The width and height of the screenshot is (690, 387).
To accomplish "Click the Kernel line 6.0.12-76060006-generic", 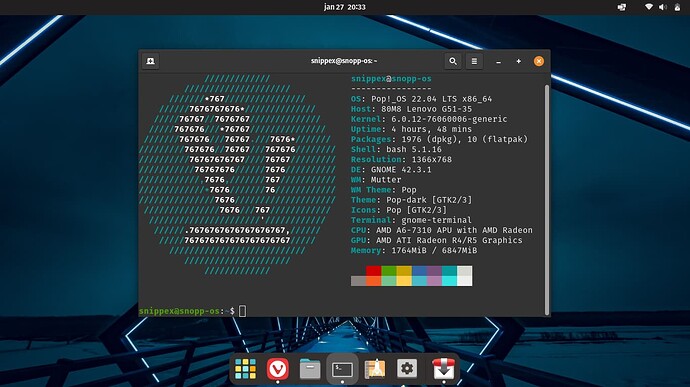I will point(429,119).
